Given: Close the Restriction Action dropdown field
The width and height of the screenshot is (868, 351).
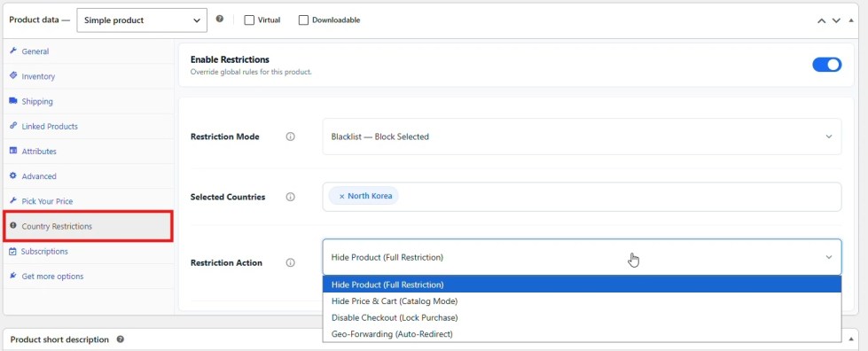Looking at the screenshot, I should (582, 257).
